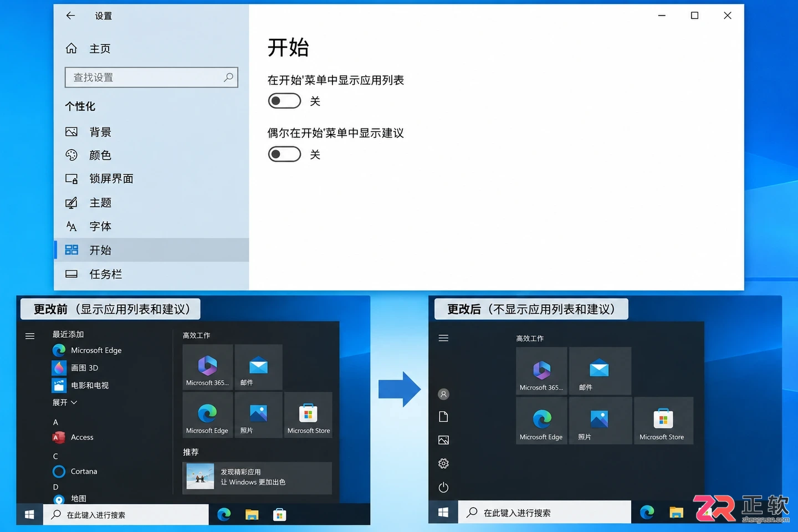Open Settings gear in 更改后 Start menu
Viewport: 798px width, 532px height.
click(443, 463)
